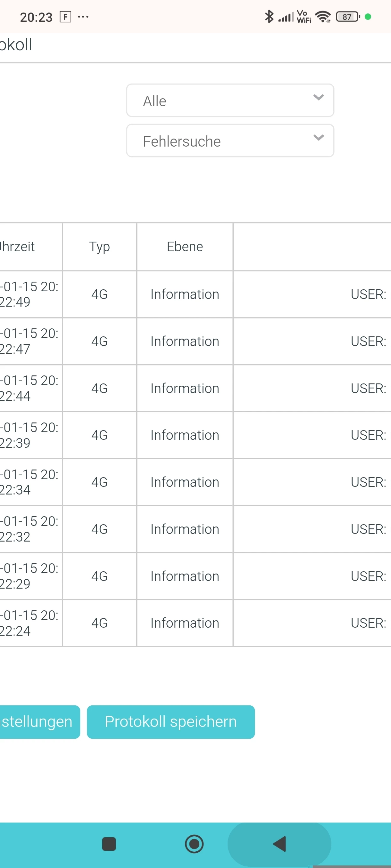
Task: Tap the three-dots notification overflow icon
Action: [83, 17]
